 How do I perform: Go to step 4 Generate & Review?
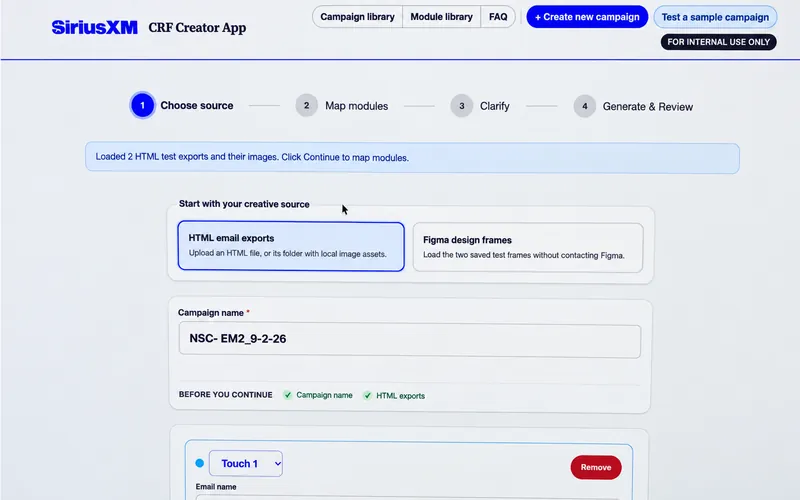[x=633, y=106]
